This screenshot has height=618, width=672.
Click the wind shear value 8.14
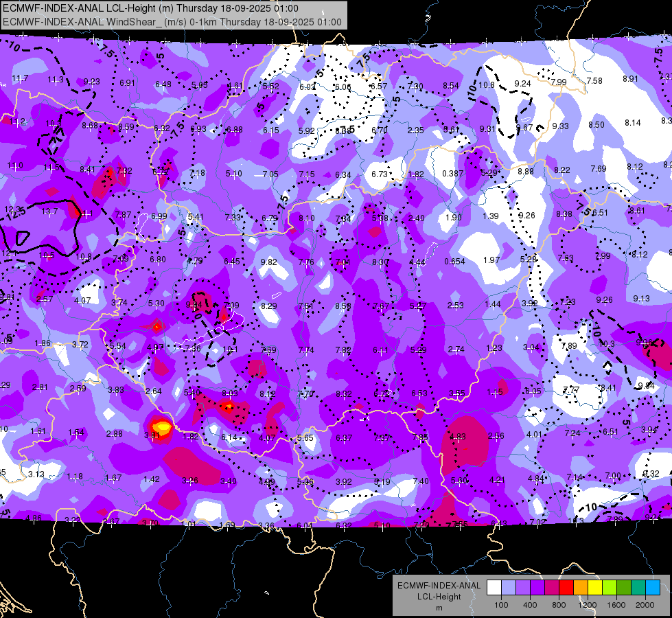tap(633, 123)
